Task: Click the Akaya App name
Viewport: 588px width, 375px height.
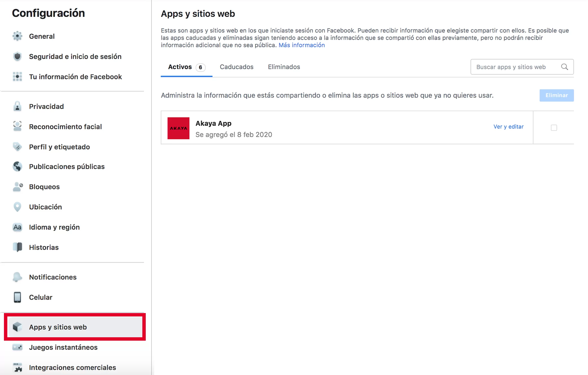Action: 213,123
